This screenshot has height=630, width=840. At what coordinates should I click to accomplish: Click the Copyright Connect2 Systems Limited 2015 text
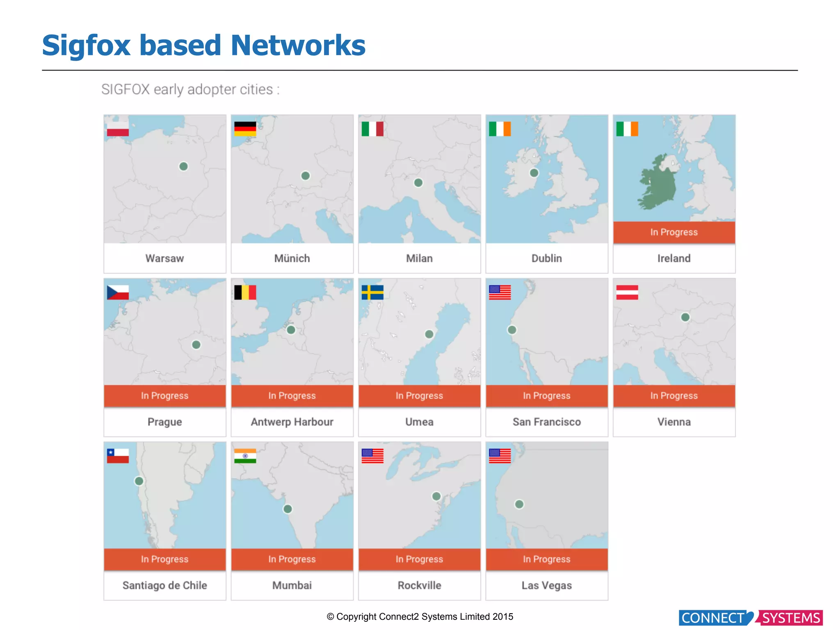[x=420, y=617]
